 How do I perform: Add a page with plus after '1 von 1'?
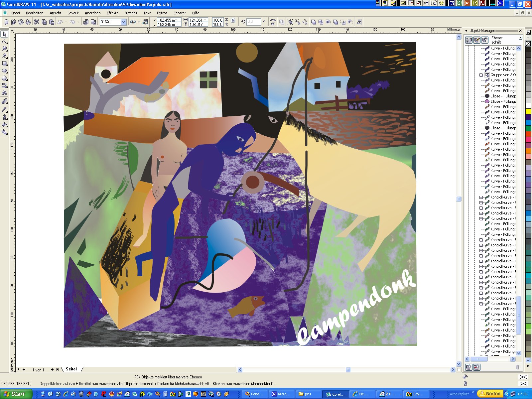(x=52, y=369)
